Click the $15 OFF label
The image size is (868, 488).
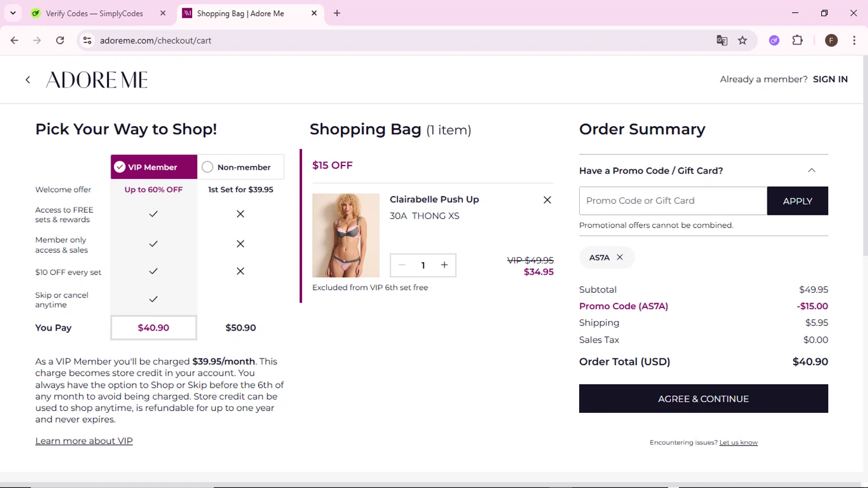click(x=332, y=165)
